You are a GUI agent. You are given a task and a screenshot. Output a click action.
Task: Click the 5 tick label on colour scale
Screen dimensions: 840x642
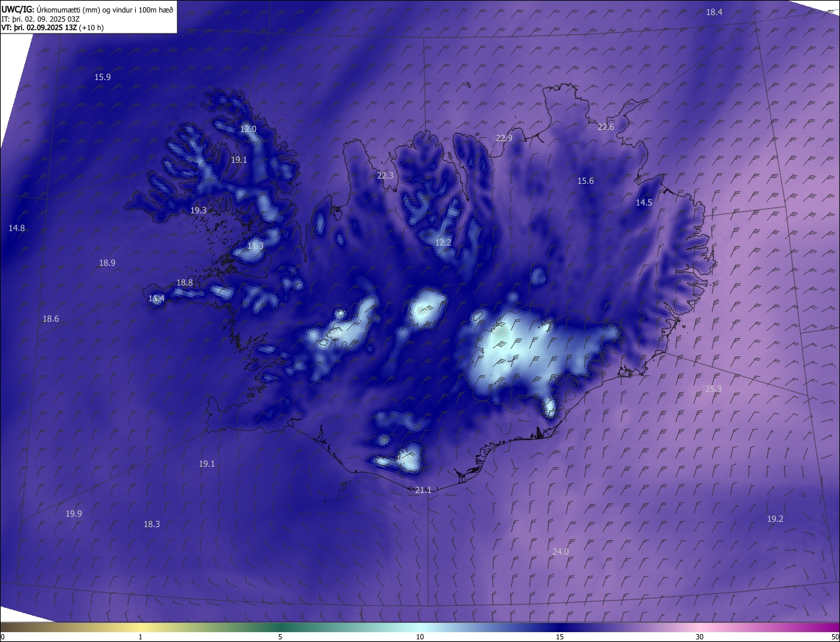click(x=280, y=637)
